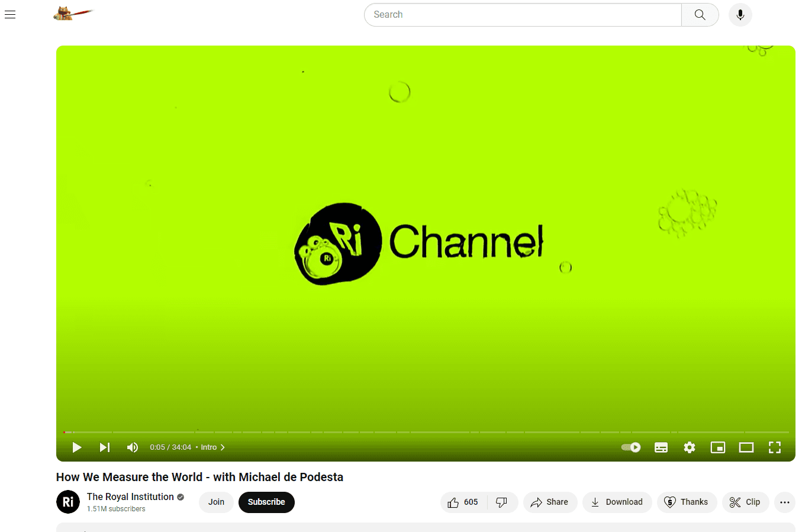Open the more actions ellipsis menu
The width and height of the screenshot is (802, 532).
(x=785, y=502)
